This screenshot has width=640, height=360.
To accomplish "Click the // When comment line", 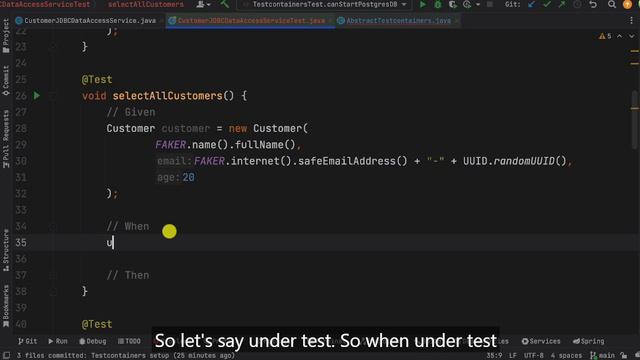I will tap(128, 227).
